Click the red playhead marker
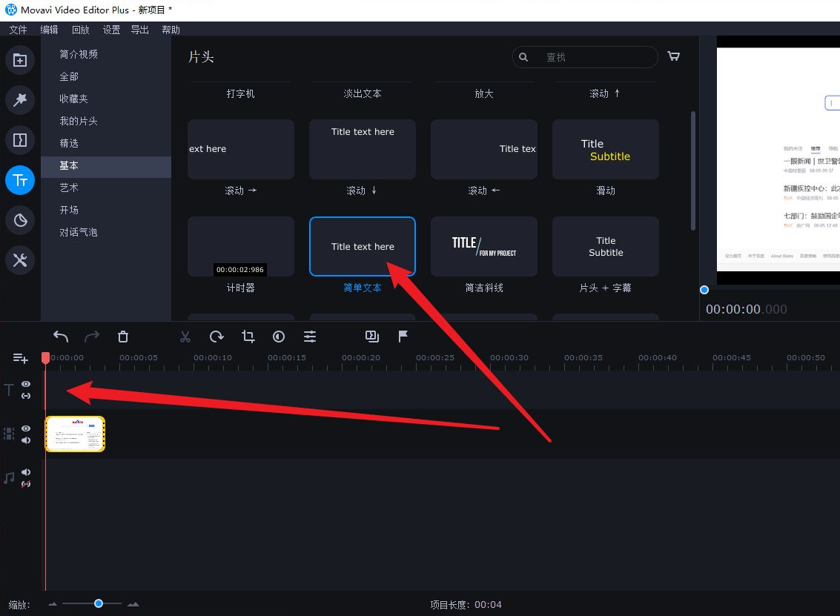The image size is (840, 616). pos(45,358)
